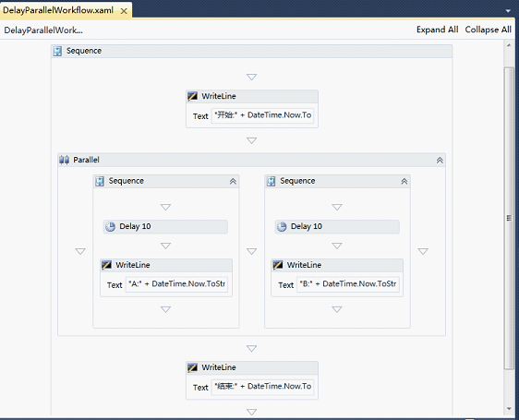Click the DelayParallelWork... breadcrumb
Screen dimensions: 519x420
[x=43, y=30]
